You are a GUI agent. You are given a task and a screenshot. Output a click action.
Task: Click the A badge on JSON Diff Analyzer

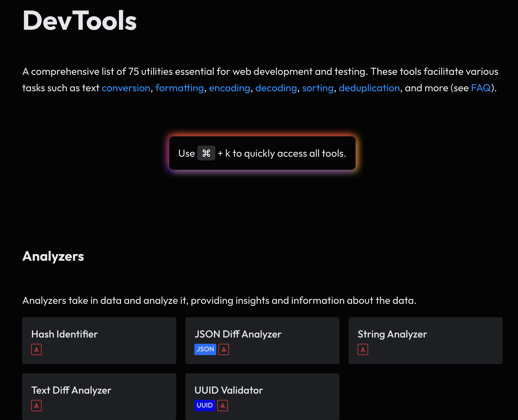(x=224, y=349)
